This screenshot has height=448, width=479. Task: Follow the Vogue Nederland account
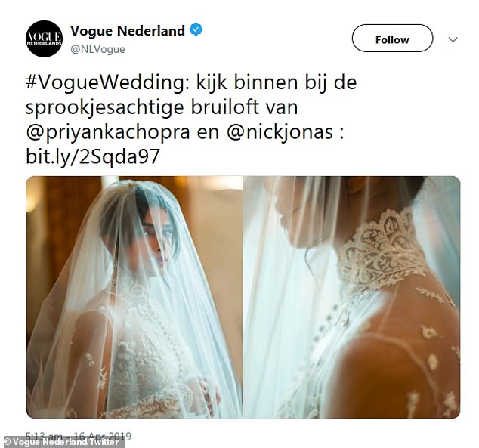[392, 39]
